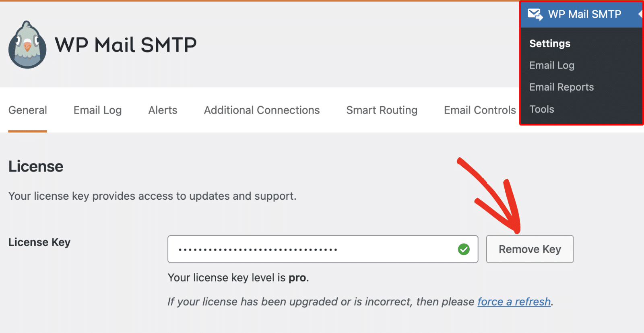Open the General settings tab

[x=28, y=110]
